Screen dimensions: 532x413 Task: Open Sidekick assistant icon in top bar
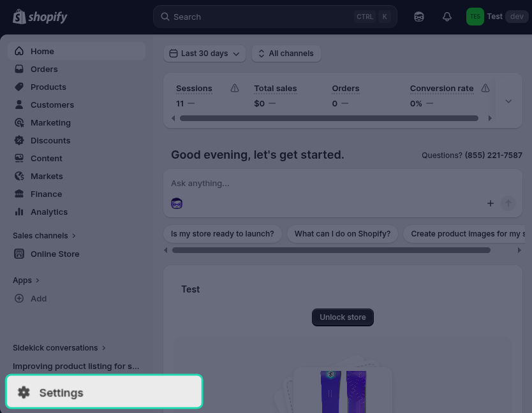pyautogui.click(x=419, y=17)
